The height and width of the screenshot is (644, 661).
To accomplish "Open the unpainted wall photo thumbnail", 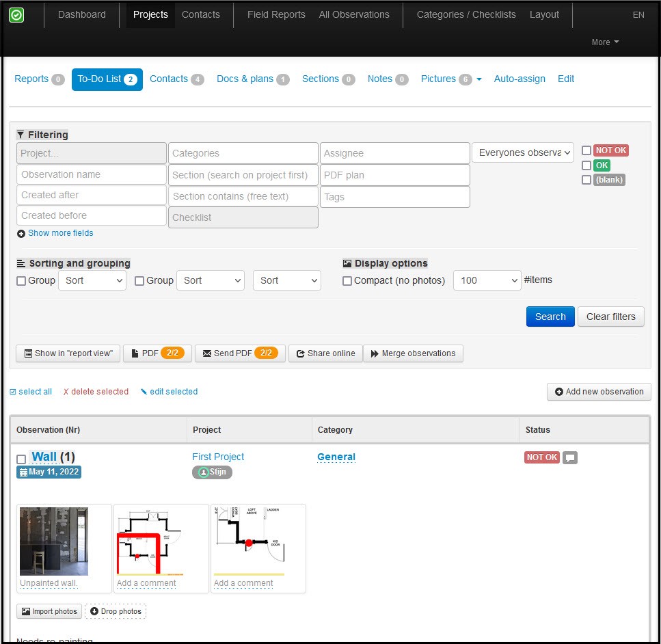I will tap(54, 541).
